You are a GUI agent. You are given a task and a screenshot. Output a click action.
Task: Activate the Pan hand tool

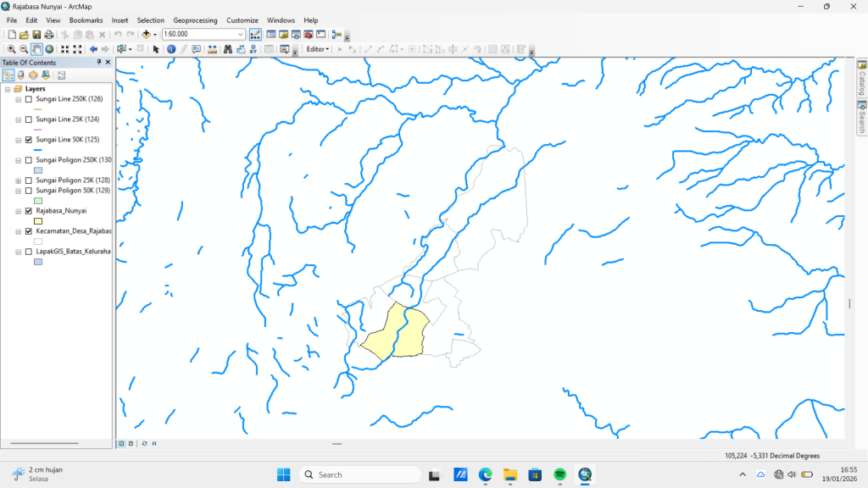pyautogui.click(x=36, y=49)
